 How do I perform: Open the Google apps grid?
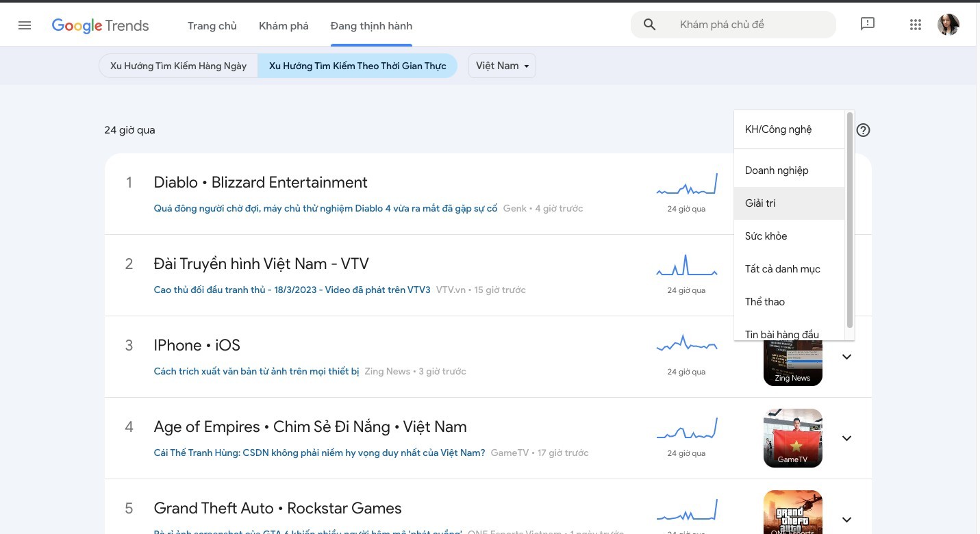(916, 25)
